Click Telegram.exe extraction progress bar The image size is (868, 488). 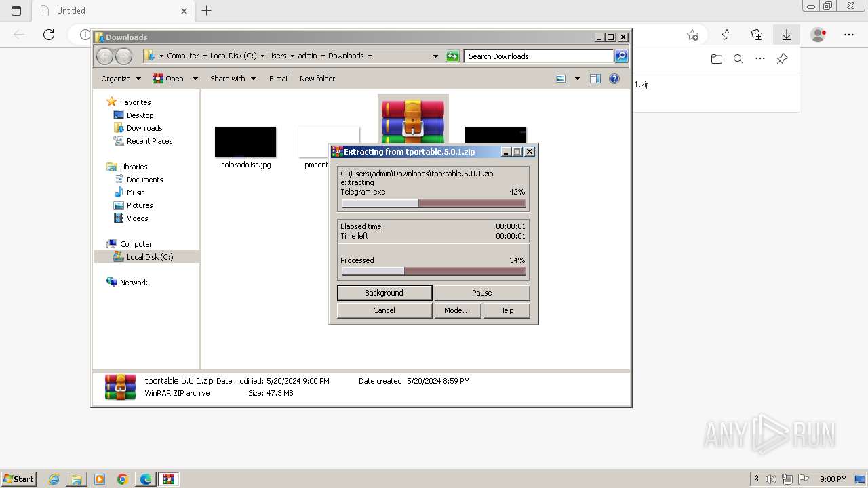tap(433, 203)
